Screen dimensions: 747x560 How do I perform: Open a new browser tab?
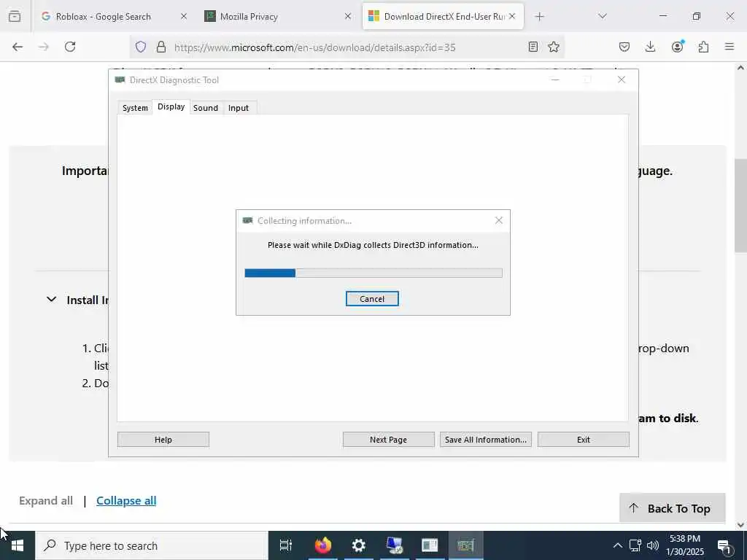point(539,17)
